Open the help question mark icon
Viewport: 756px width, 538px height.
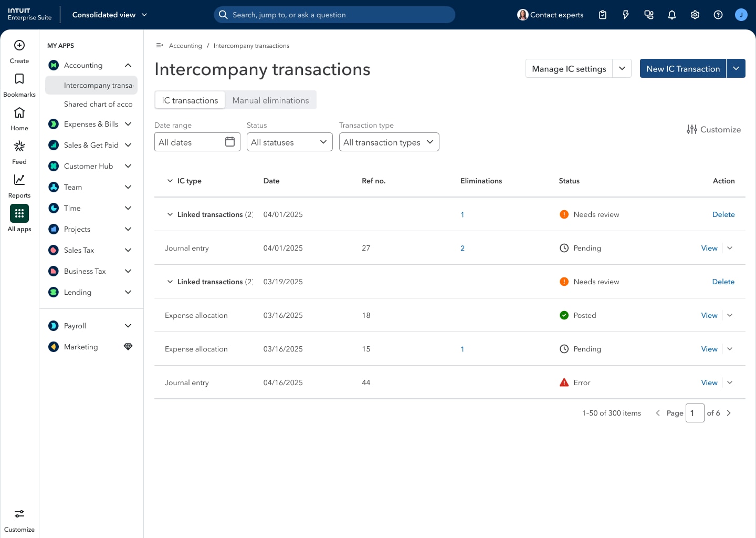pos(718,15)
